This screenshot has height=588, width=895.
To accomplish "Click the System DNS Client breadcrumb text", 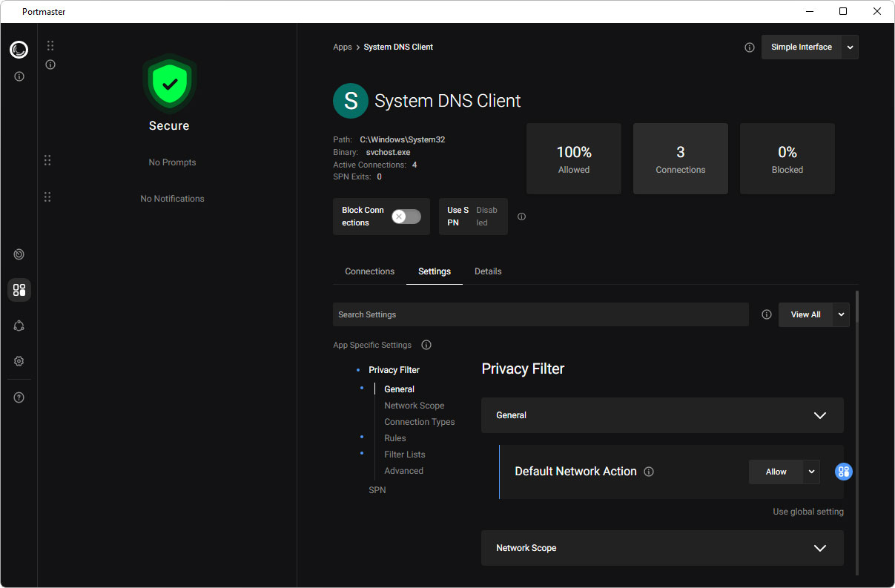I will [398, 47].
